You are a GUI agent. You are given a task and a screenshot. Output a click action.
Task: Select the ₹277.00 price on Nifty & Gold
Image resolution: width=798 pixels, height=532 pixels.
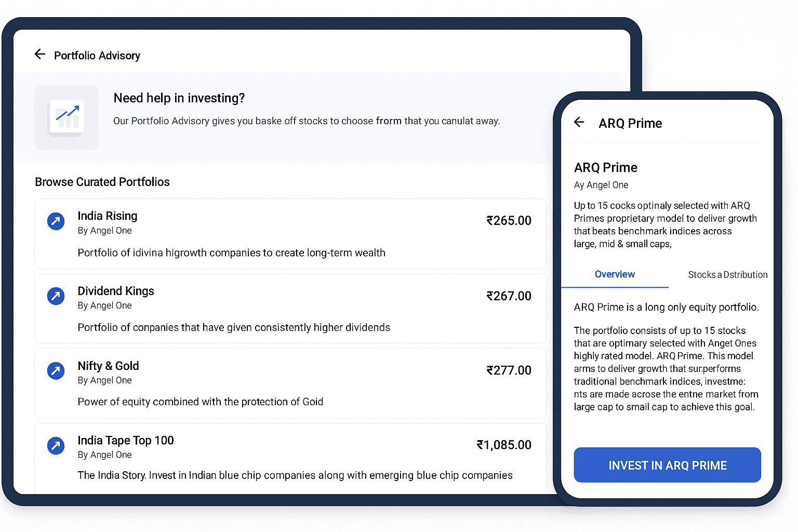coord(509,370)
